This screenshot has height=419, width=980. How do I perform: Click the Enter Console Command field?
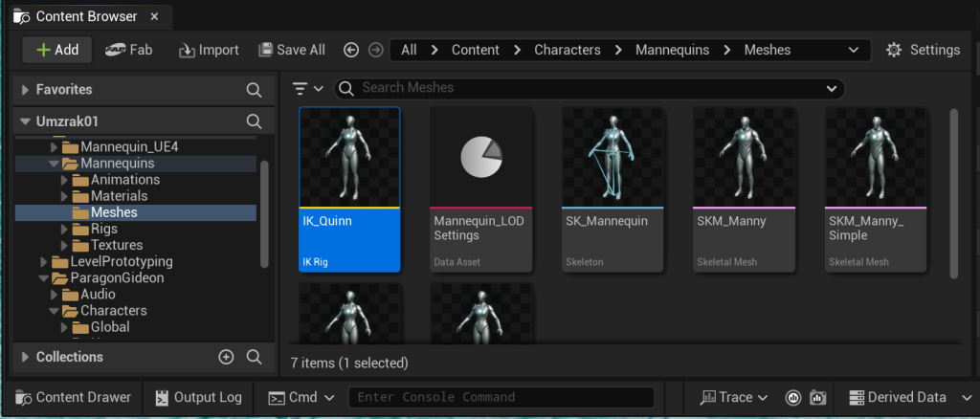(501, 397)
